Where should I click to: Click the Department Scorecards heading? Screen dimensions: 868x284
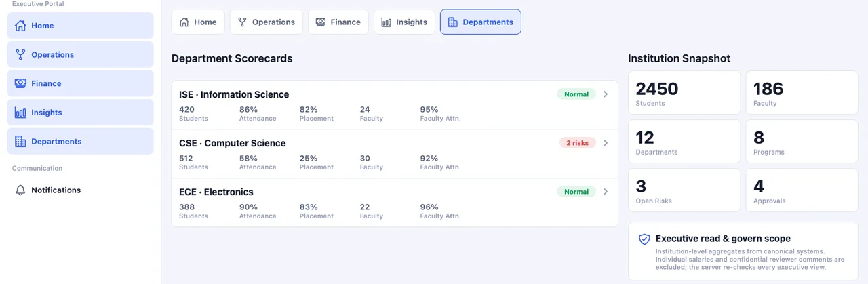pos(232,58)
